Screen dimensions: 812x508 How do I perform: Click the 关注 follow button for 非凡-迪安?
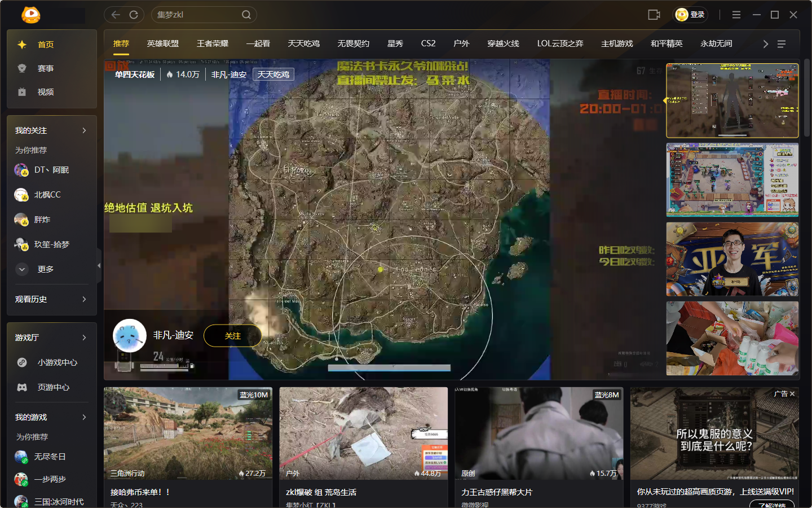(232, 335)
